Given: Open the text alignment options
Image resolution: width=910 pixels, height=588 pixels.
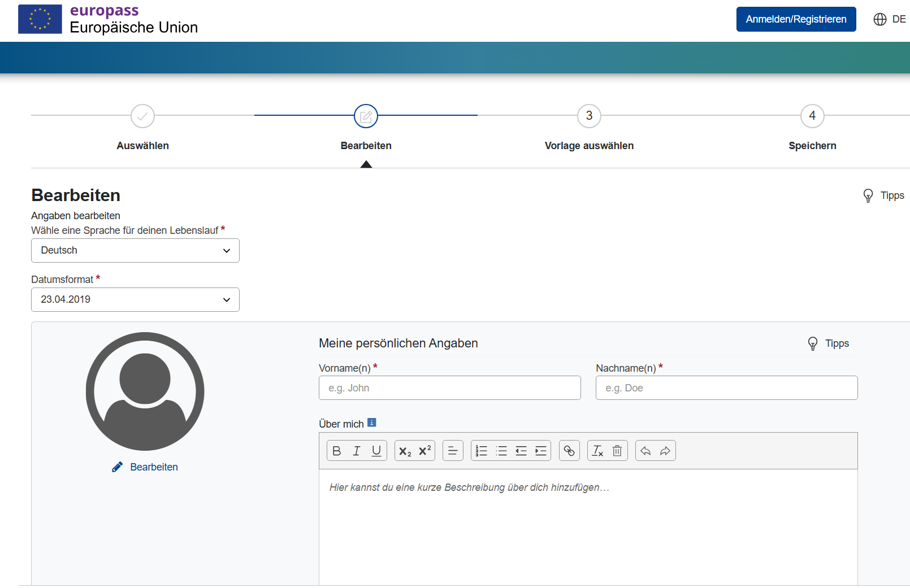Looking at the screenshot, I should 453,451.
